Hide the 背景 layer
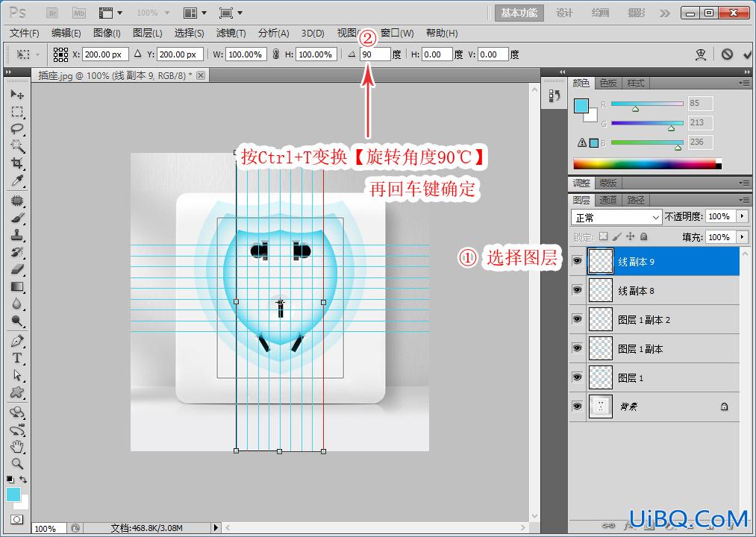Image resolution: width=756 pixels, height=537 pixels. click(x=577, y=406)
